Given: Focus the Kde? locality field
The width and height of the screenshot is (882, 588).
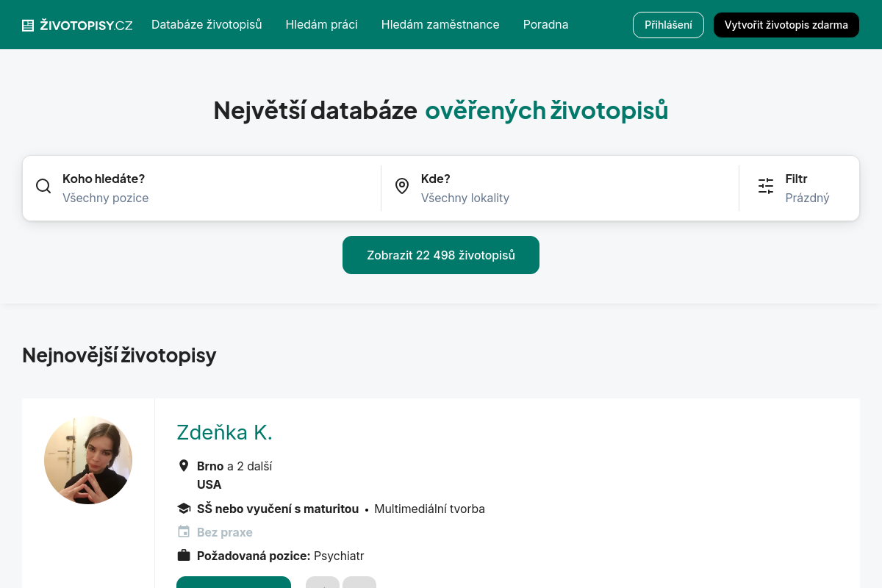Looking at the screenshot, I should [x=560, y=188].
